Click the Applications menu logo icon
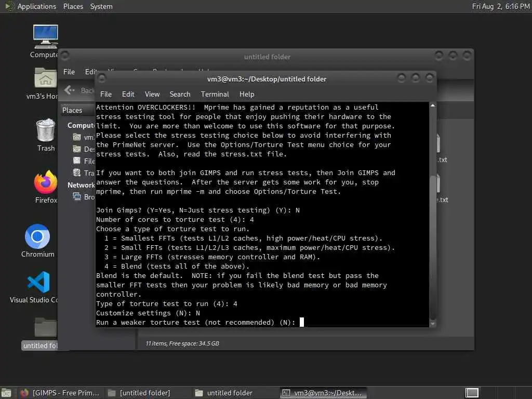 [x=9, y=6]
